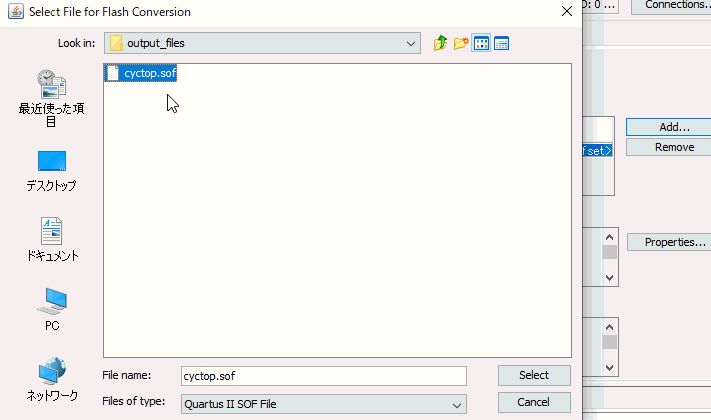Click the File name text field
The image size is (711, 420).
(324, 376)
